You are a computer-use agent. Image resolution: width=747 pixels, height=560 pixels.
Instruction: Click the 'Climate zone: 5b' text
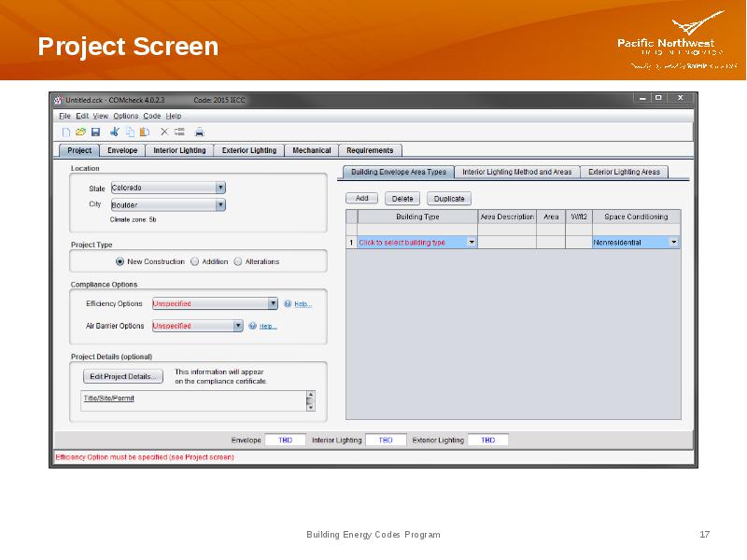click(133, 219)
